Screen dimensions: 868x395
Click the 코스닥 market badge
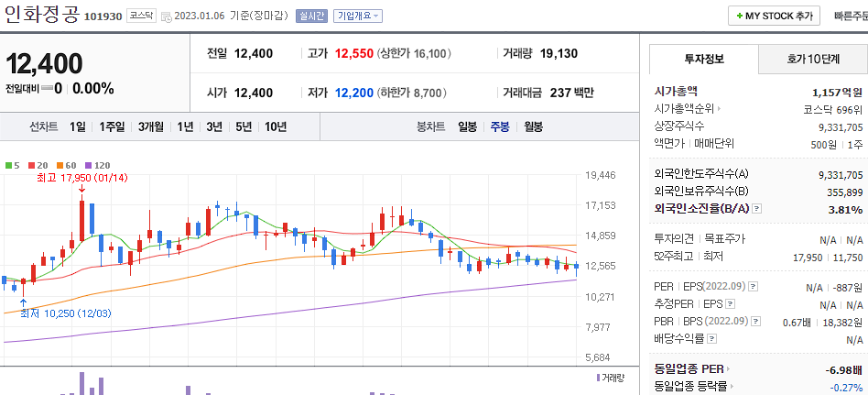click(x=142, y=16)
